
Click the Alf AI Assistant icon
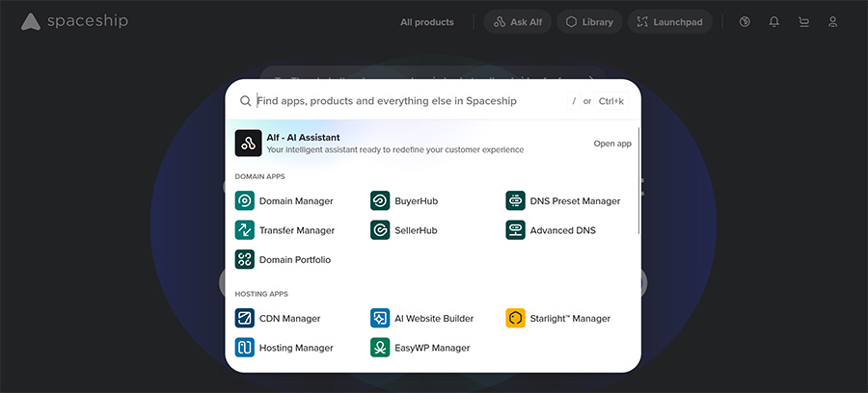pyautogui.click(x=248, y=144)
